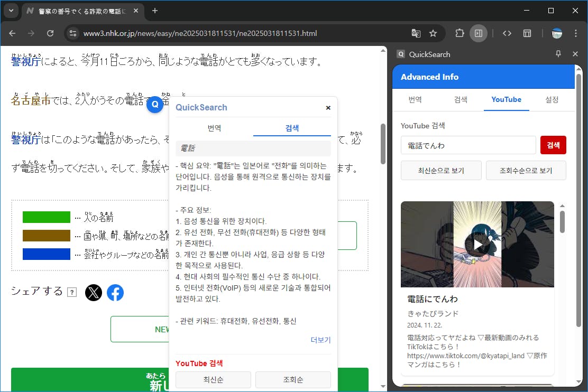Click the popup search term field 電話

253,148
